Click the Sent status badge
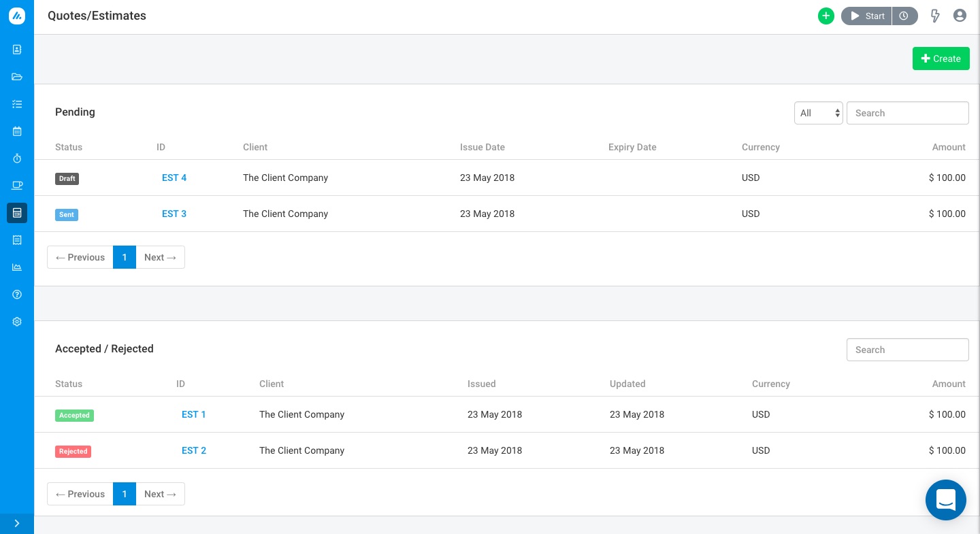Image resolution: width=980 pixels, height=534 pixels. [67, 215]
